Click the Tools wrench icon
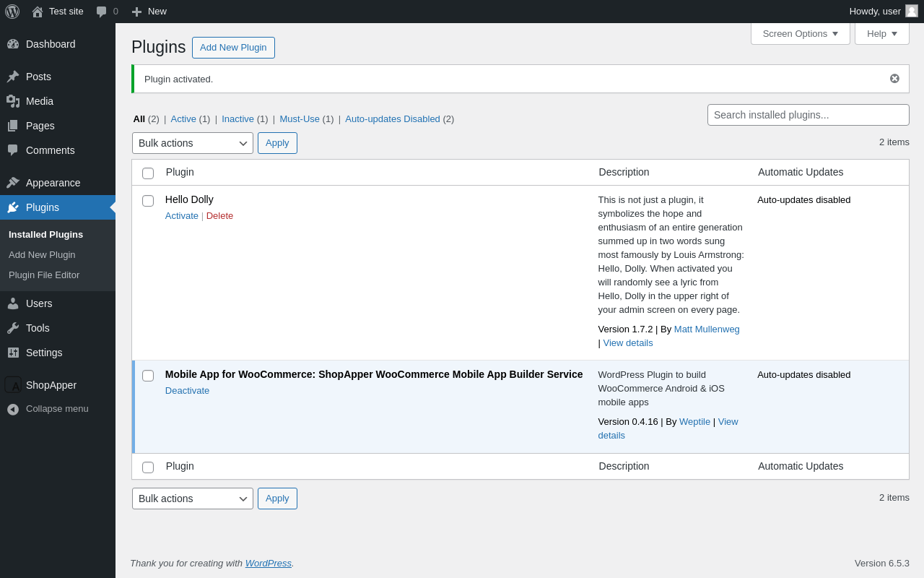The image size is (924, 578). 13,328
